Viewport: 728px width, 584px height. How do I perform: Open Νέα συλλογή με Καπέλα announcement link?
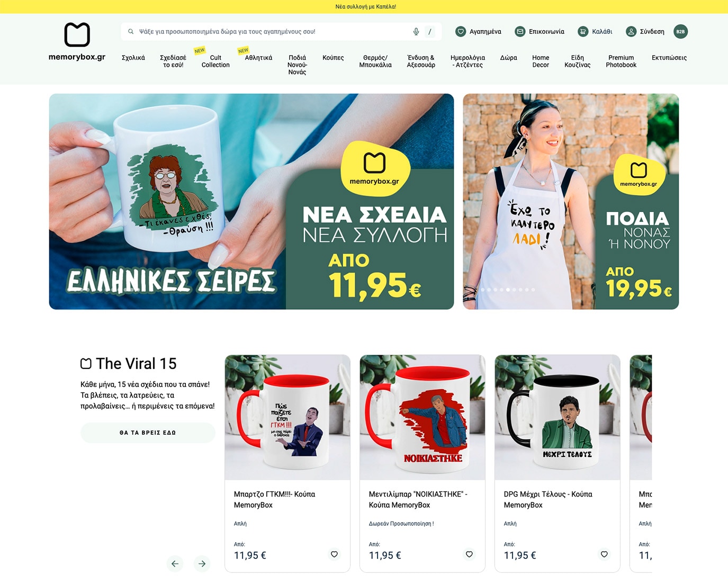pyautogui.click(x=365, y=7)
